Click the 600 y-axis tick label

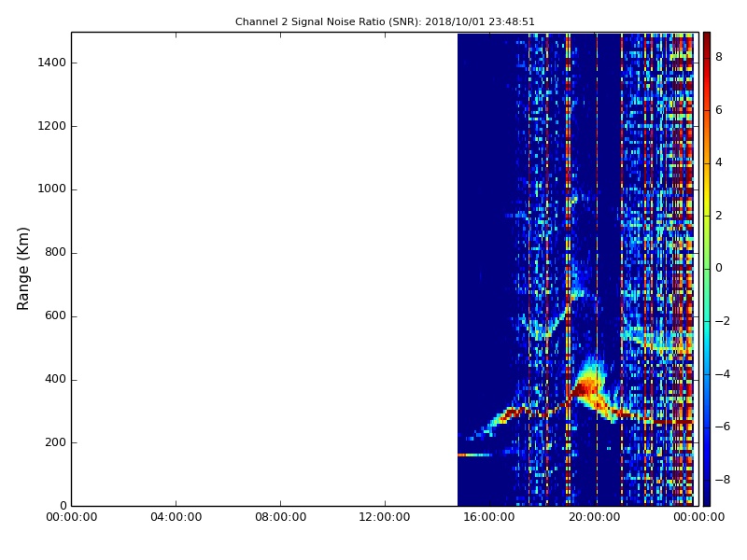[55, 315]
